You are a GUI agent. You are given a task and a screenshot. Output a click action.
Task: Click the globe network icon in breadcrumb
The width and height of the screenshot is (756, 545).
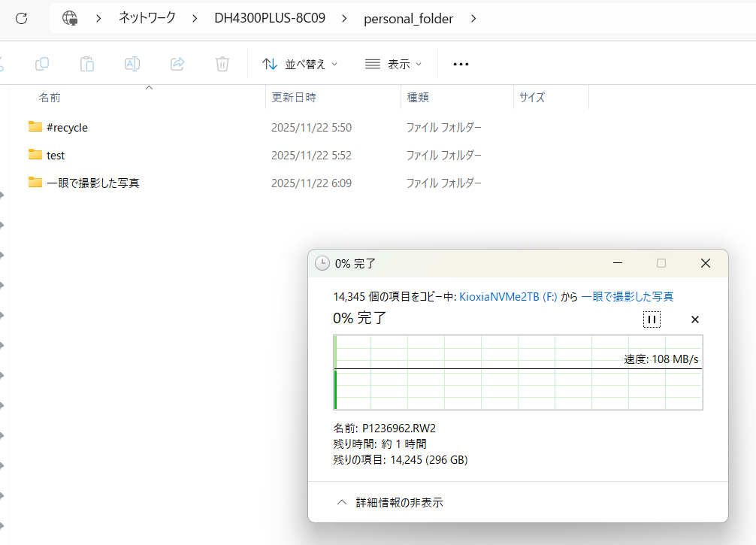[x=70, y=18]
